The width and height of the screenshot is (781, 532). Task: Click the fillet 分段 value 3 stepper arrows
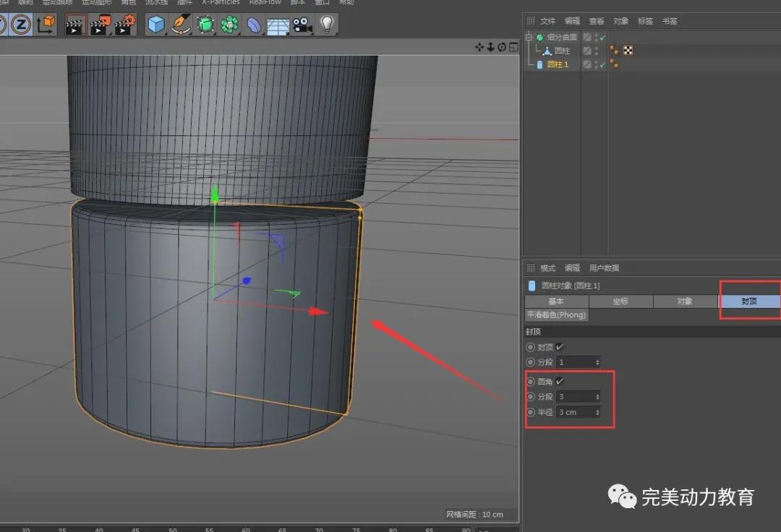coord(597,396)
